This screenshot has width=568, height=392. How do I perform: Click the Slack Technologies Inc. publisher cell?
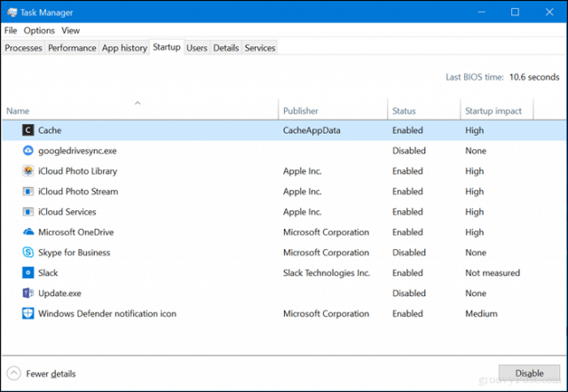pyautogui.click(x=327, y=273)
